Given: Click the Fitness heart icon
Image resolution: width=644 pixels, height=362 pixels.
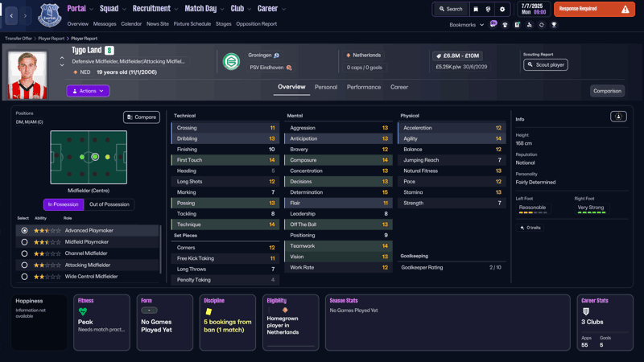Looking at the screenshot, I should (83, 311).
